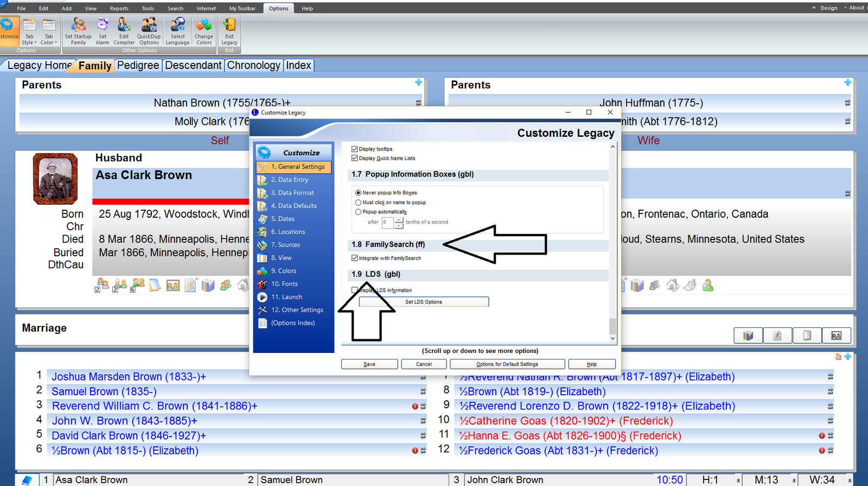Switch to the Descendant tab
This screenshot has width=868, height=486.
(x=193, y=65)
